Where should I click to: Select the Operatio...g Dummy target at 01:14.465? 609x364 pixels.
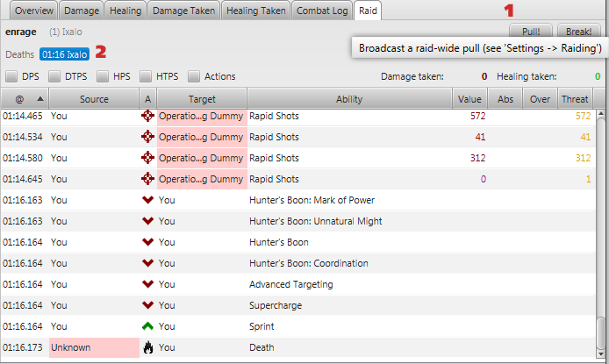click(202, 116)
